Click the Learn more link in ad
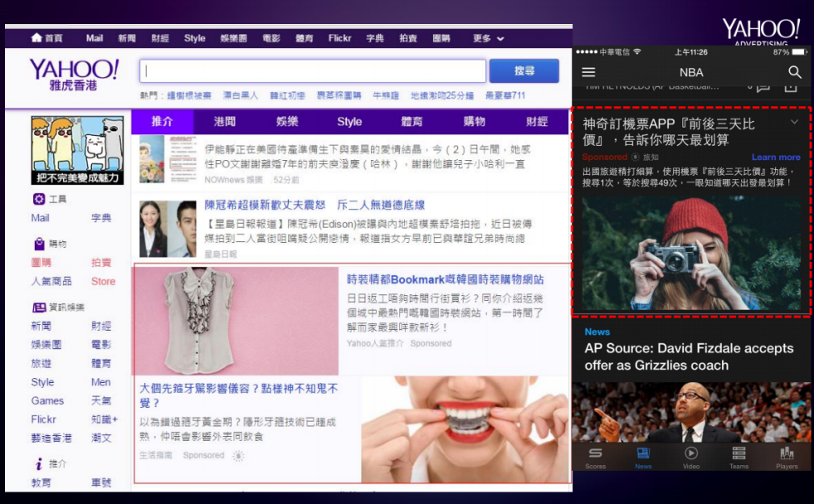Image resolution: width=814 pixels, height=504 pixels. 776,157
